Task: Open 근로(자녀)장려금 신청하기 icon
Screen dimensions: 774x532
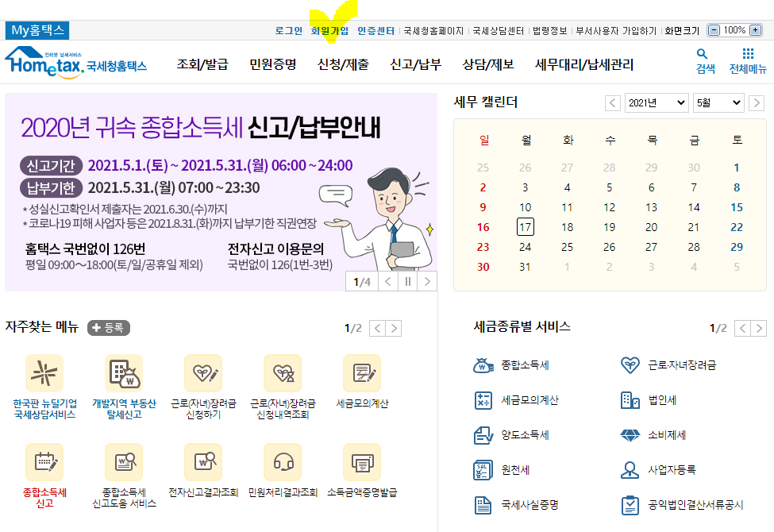Action: pyautogui.click(x=203, y=373)
